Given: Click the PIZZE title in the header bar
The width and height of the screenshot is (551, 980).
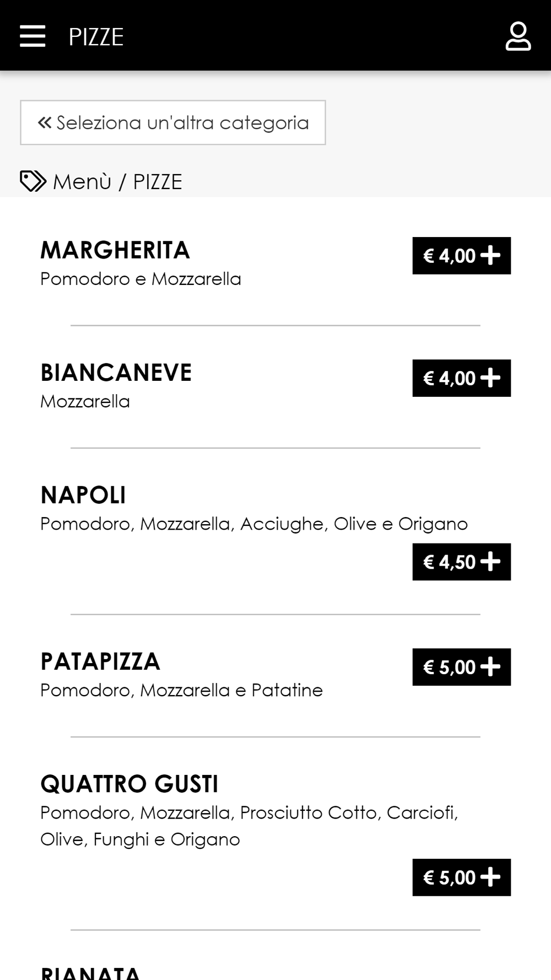Looking at the screenshot, I should (96, 37).
